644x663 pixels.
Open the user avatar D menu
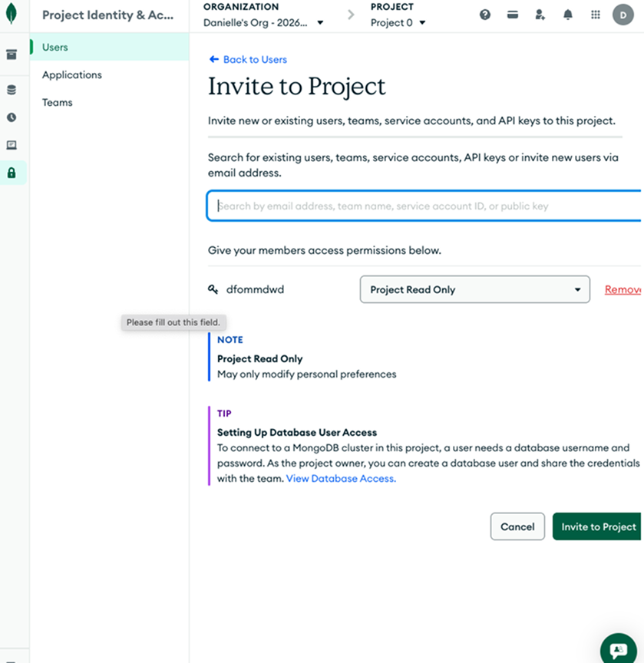[x=623, y=15]
